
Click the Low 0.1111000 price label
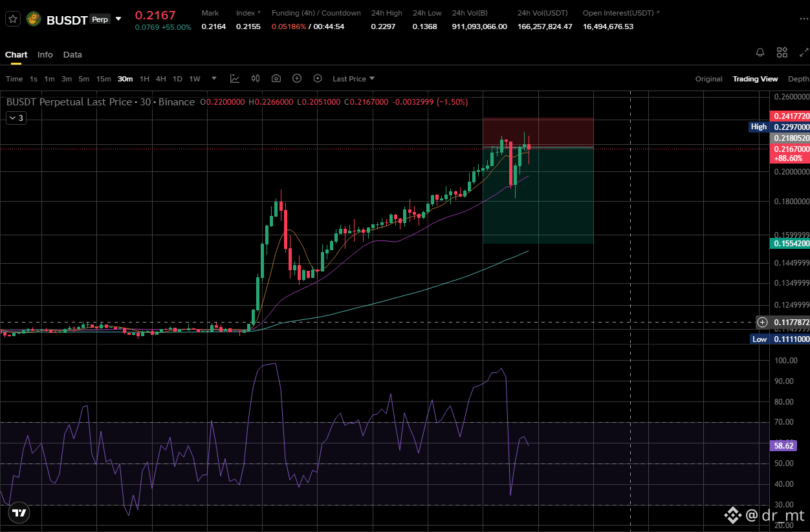(780, 339)
